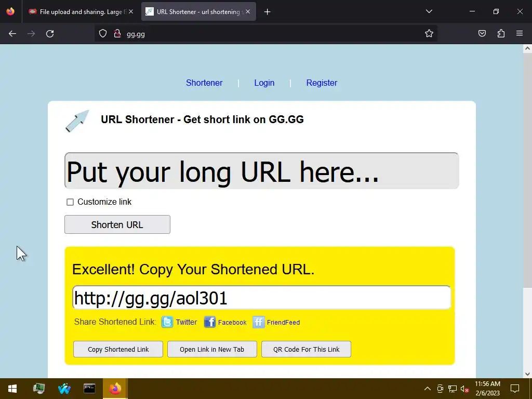Open the tracking protection shield icon
This screenshot has height=399, width=532.
103,34
